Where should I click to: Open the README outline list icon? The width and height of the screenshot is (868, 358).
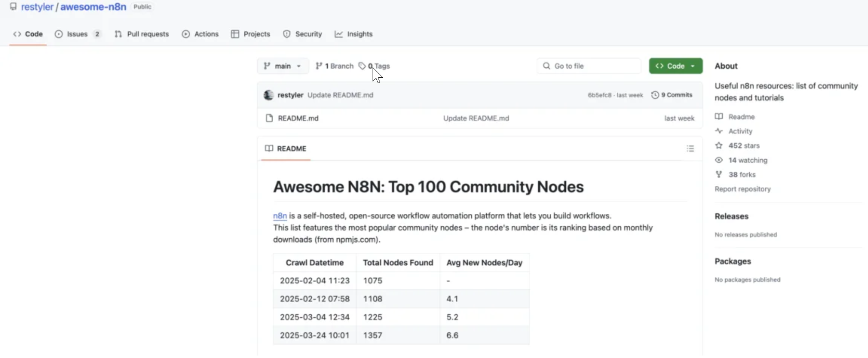pyautogui.click(x=690, y=149)
